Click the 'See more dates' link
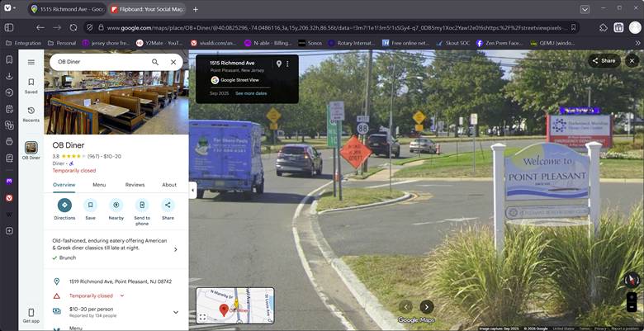This screenshot has width=644, height=331. click(251, 93)
